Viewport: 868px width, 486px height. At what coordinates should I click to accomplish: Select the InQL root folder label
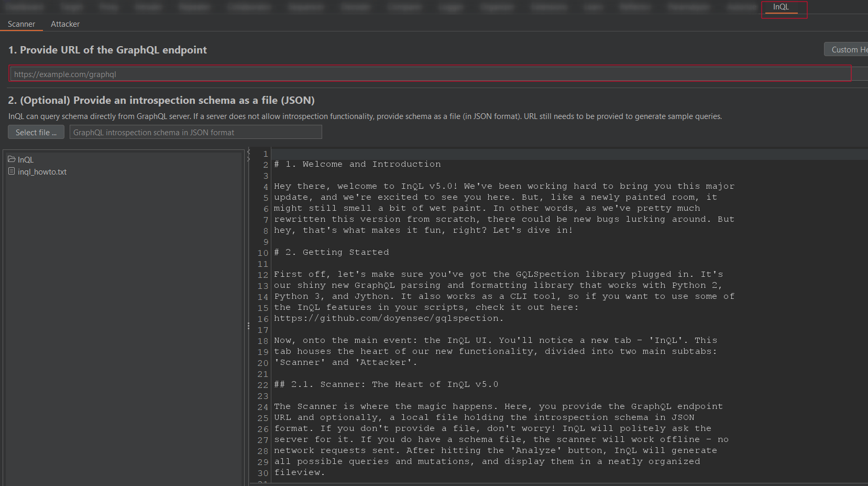coord(26,160)
